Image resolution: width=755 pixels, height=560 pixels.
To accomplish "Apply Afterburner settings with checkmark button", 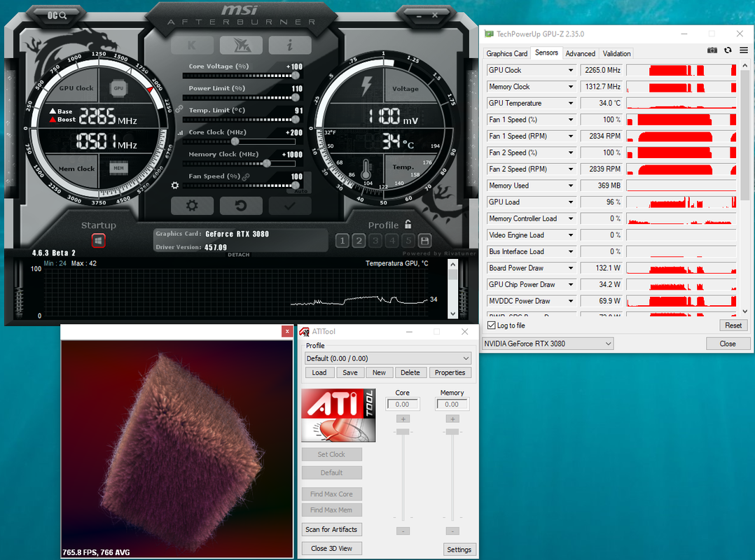I will 290,206.
